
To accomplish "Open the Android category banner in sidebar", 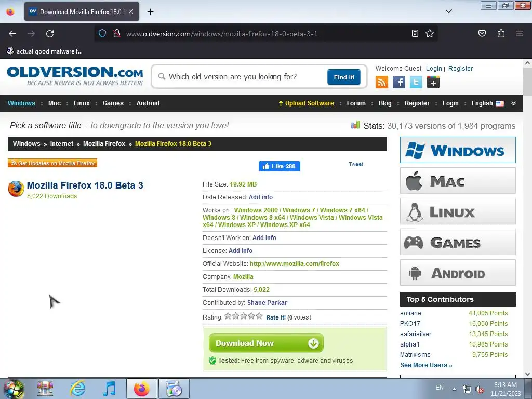I will coord(458,272).
